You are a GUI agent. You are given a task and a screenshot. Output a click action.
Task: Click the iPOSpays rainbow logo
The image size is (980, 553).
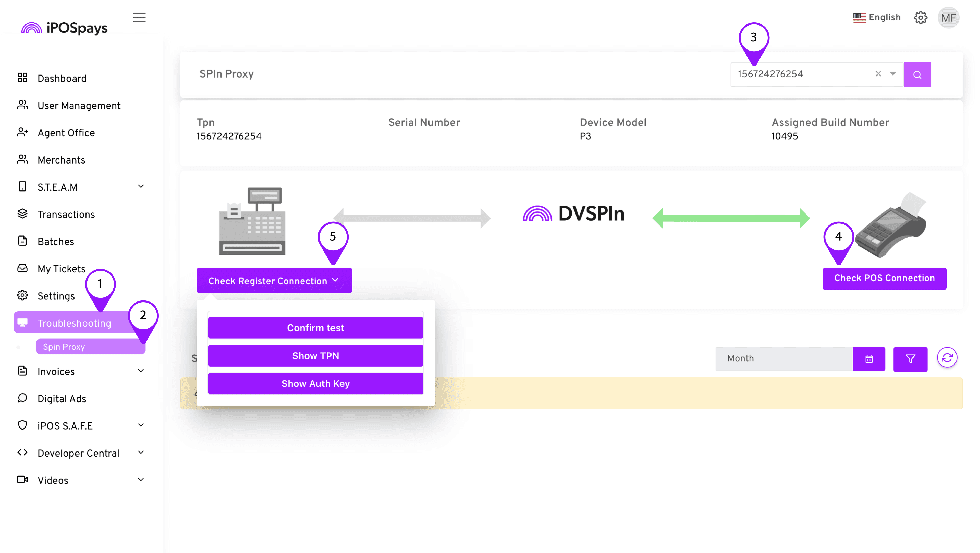(x=32, y=28)
